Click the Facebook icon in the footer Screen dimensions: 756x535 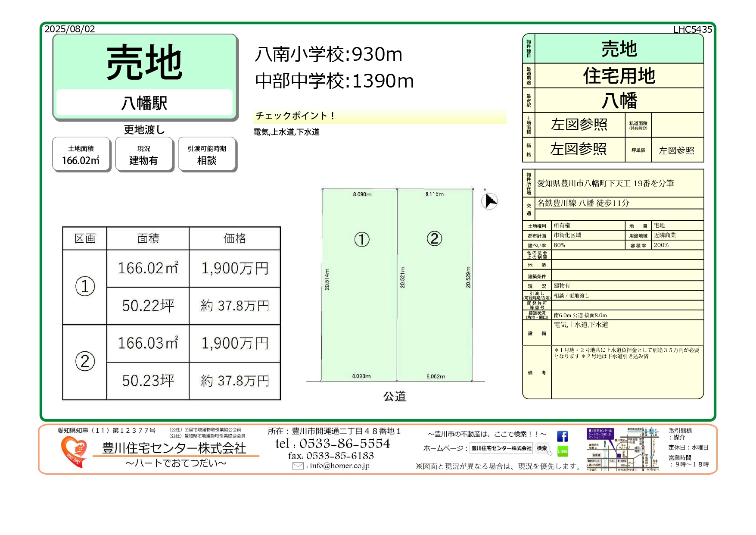point(562,436)
